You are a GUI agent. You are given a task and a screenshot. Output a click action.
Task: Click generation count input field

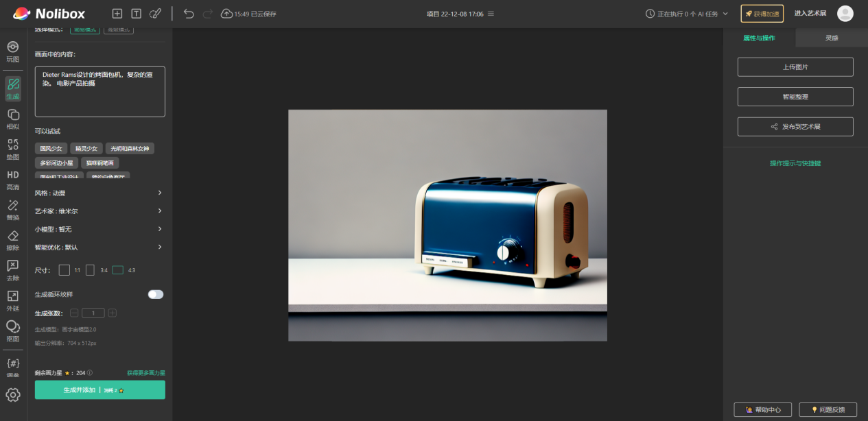tap(93, 313)
